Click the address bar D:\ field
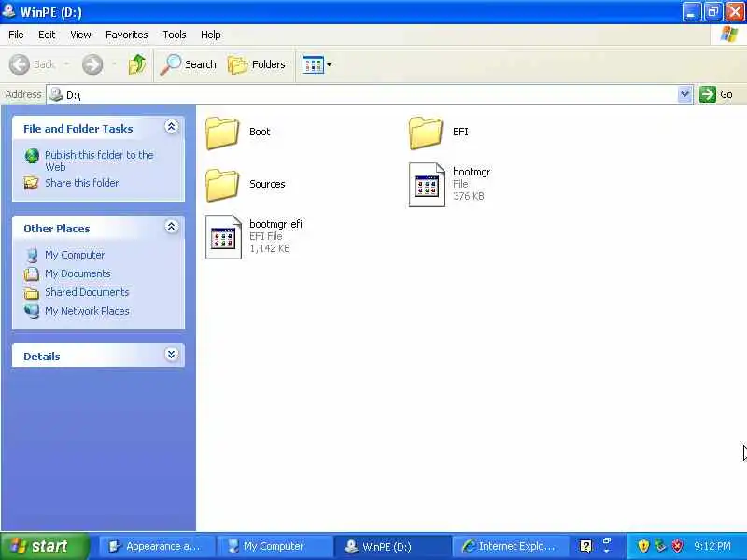This screenshot has width=747, height=560. click(369, 94)
